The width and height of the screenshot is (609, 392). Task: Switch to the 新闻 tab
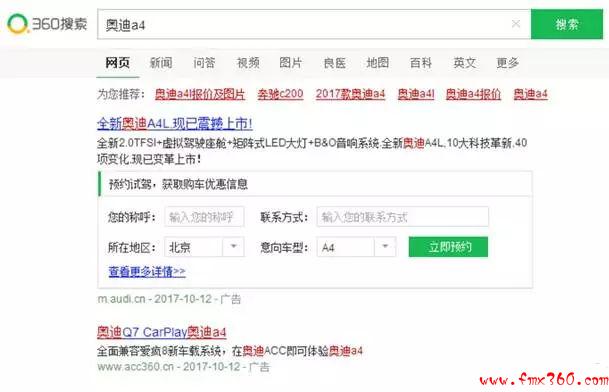[161, 63]
